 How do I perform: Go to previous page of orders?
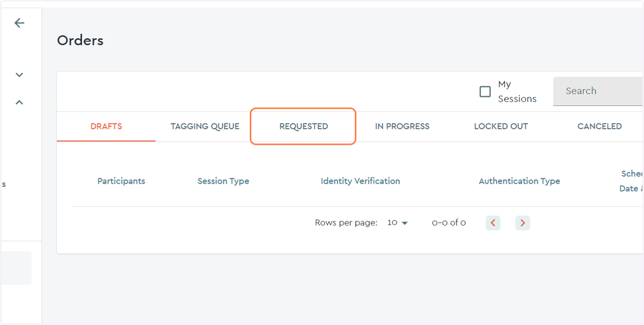click(493, 222)
